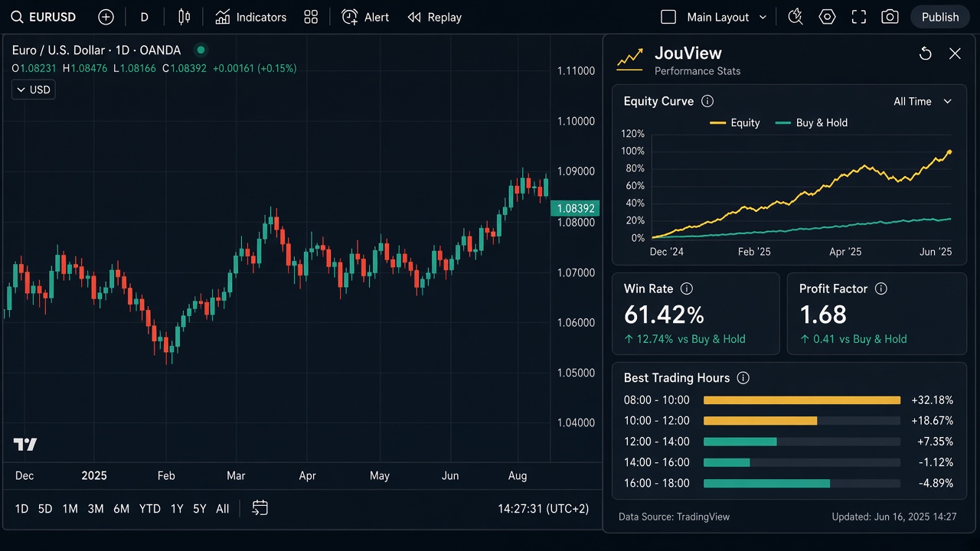Open the Indicators menu
Viewport: 980px width, 551px height.
(251, 17)
